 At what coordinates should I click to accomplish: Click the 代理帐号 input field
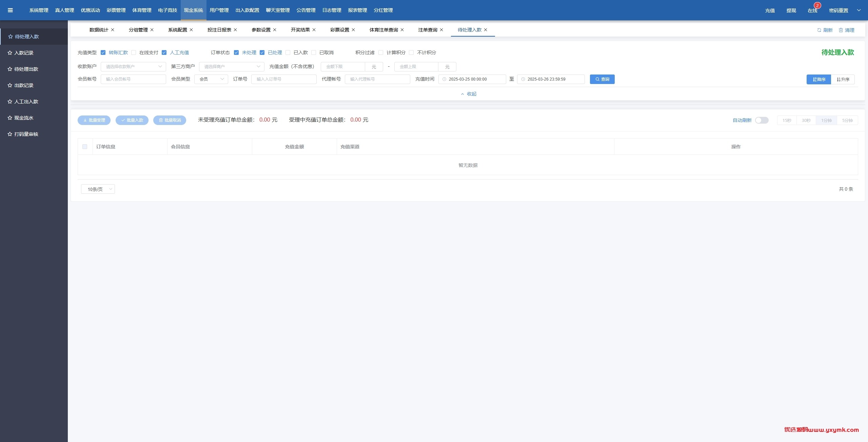click(377, 79)
